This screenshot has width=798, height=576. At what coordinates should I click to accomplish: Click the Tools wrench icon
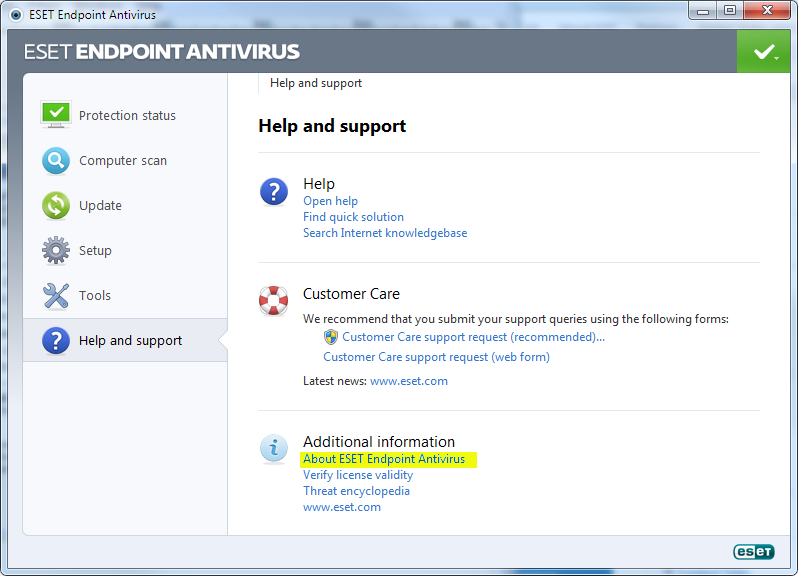[x=56, y=296]
